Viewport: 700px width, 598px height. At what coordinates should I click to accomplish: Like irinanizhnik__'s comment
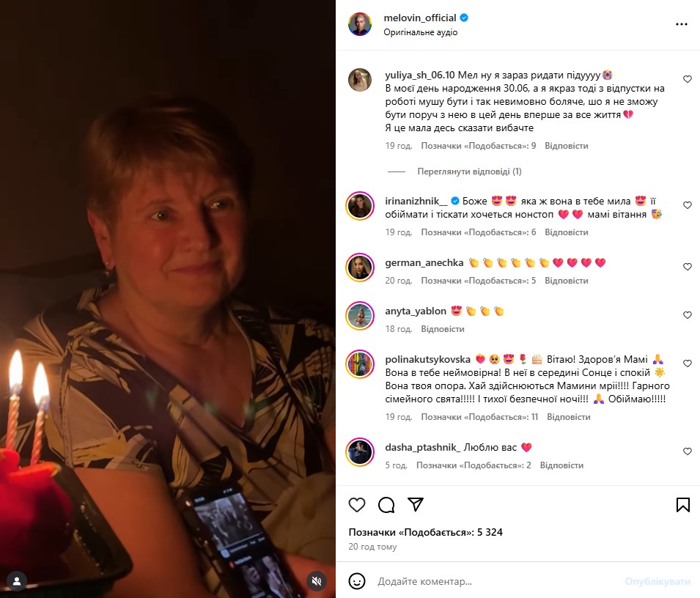click(688, 205)
